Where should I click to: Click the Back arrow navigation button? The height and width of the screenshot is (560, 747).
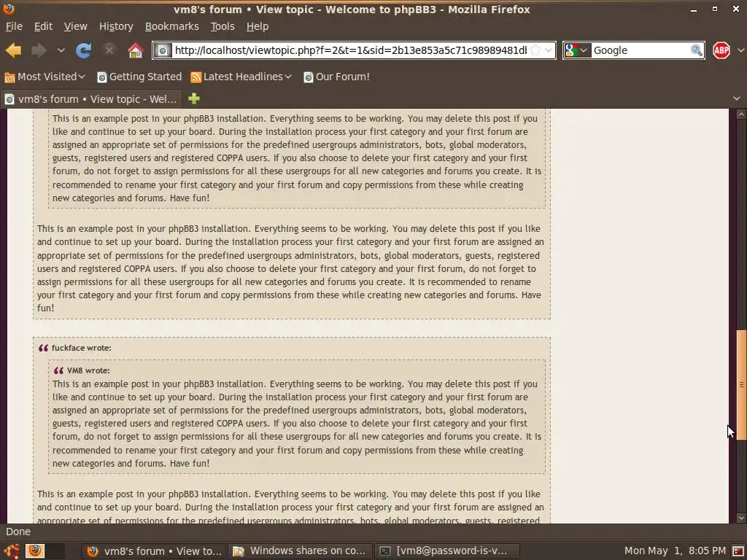pyautogui.click(x=13, y=50)
